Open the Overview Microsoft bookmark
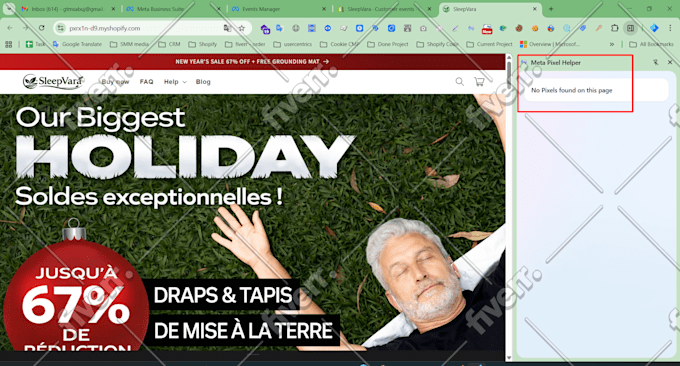Image resolution: width=680 pixels, height=366 pixels. point(549,44)
